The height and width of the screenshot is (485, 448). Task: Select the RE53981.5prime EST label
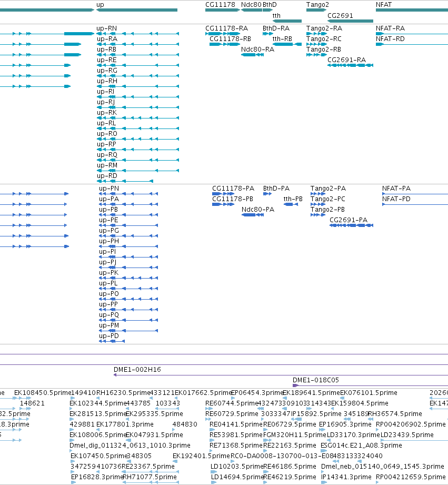point(236,434)
